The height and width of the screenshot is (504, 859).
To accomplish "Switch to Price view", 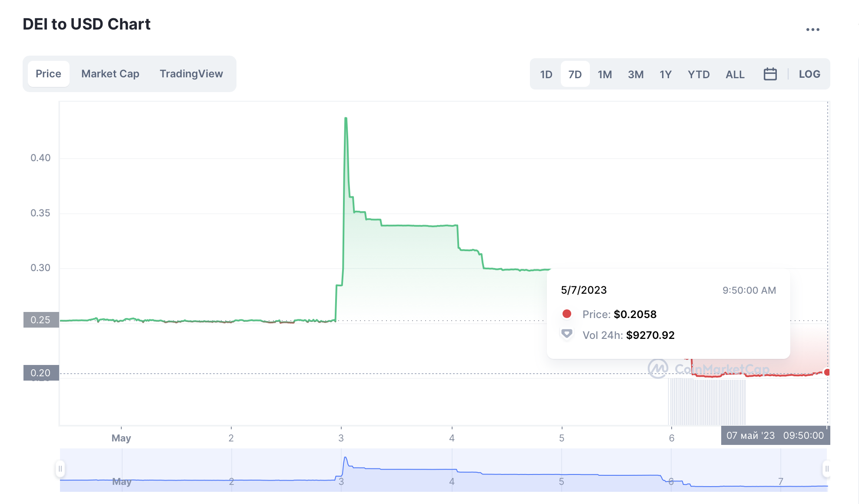I will (48, 74).
